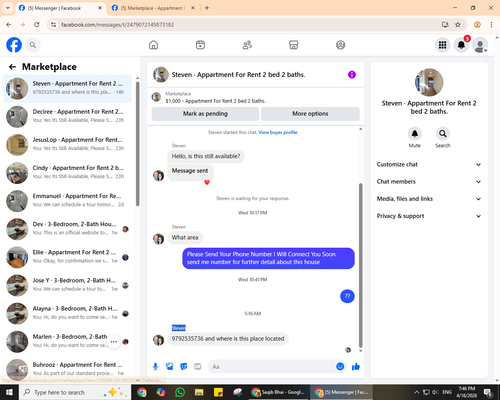Click the Mark as pending button
The width and height of the screenshot is (500, 400).
[x=205, y=114]
